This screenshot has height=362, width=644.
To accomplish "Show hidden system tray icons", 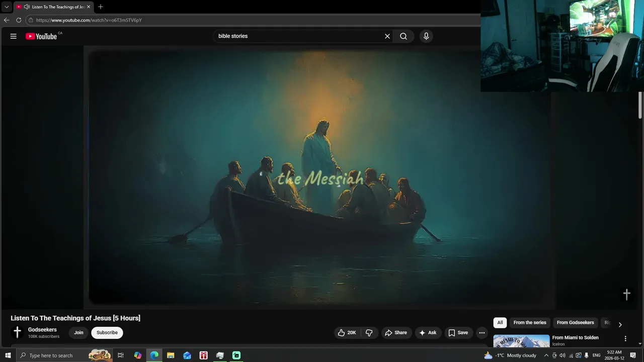I will pyautogui.click(x=546, y=355).
